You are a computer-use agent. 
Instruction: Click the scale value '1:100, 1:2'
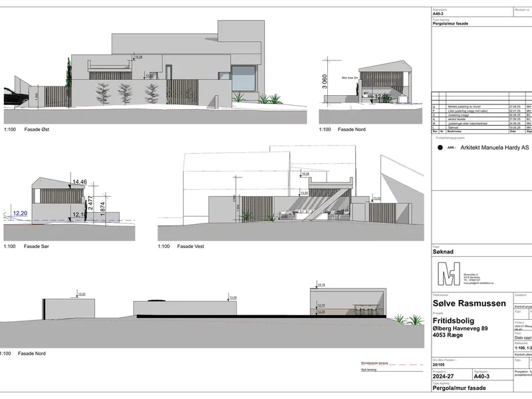click(523, 348)
